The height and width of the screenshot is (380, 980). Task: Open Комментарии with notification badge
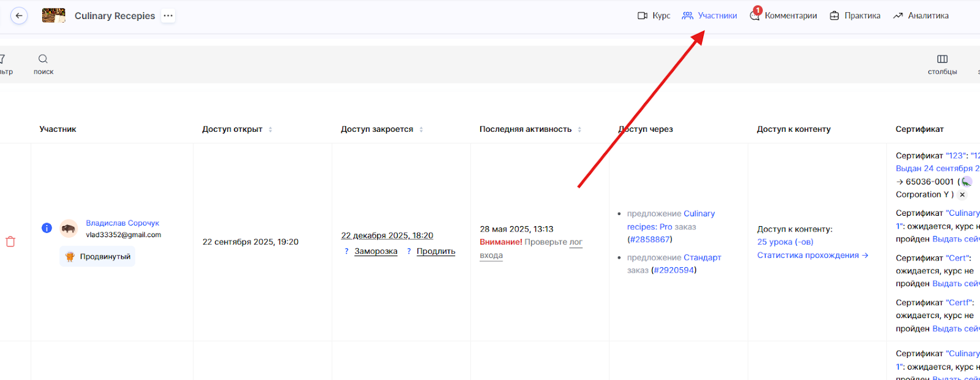tap(783, 16)
